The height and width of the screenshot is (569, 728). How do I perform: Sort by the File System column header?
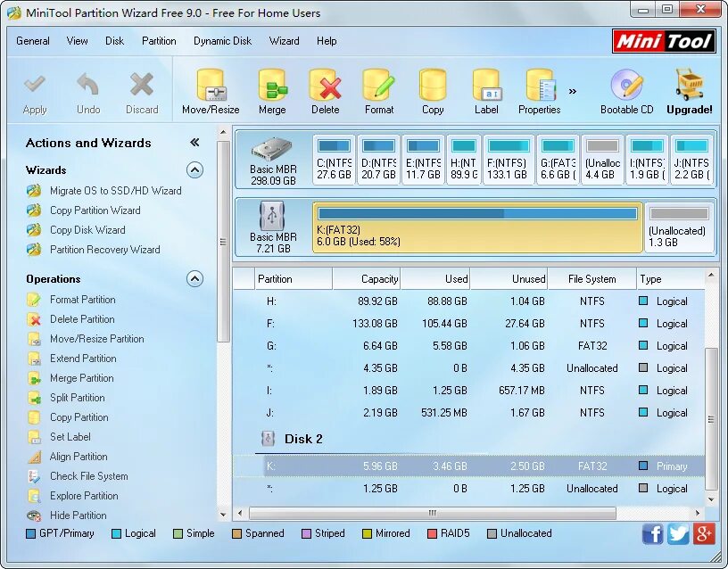(x=592, y=279)
